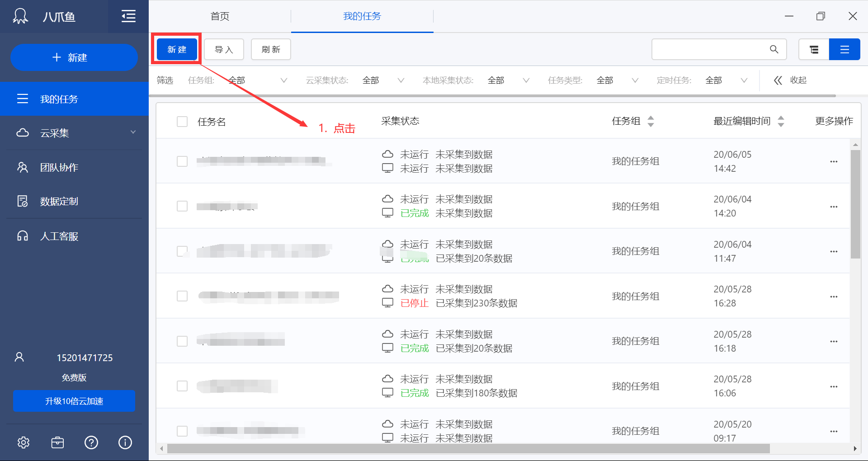Check the select-all checkbox in header
Image resolution: width=868 pixels, height=461 pixels.
182,121
